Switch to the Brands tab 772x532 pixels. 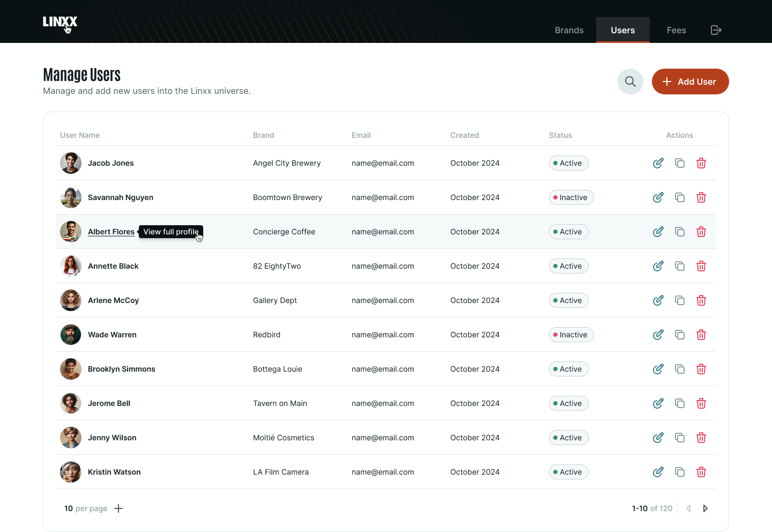pyautogui.click(x=569, y=30)
